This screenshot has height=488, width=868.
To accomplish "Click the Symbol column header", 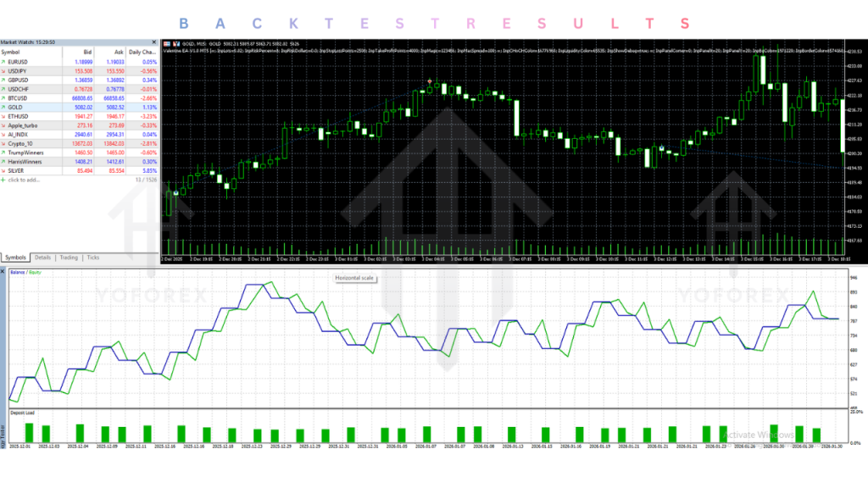I will [x=12, y=52].
